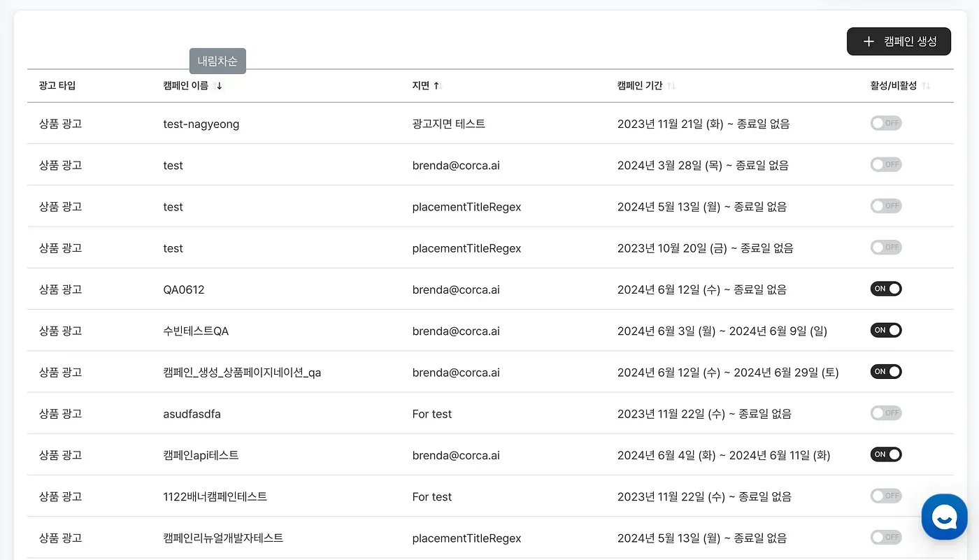This screenshot has width=979, height=560.
Task: Click the 2023년 10월 20일 (금) period cell
Action: [705, 248]
